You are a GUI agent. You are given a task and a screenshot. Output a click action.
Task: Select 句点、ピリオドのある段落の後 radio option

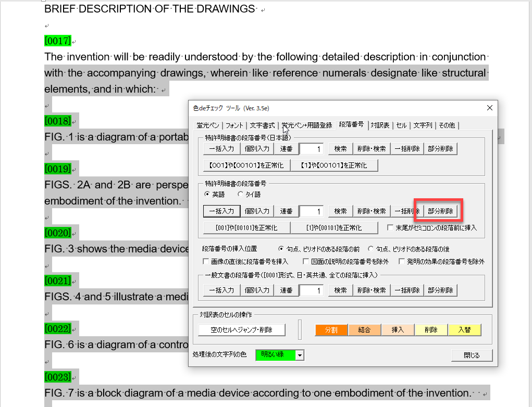point(370,249)
